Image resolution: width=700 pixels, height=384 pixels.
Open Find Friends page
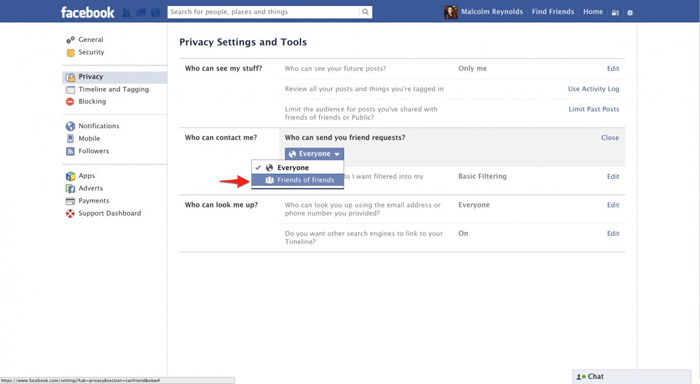coord(553,12)
